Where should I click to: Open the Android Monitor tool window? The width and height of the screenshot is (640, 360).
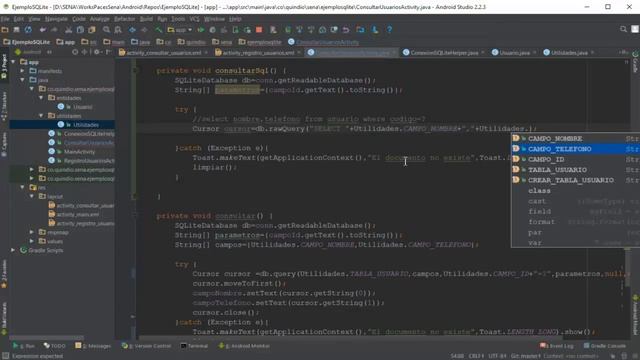click(244, 346)
